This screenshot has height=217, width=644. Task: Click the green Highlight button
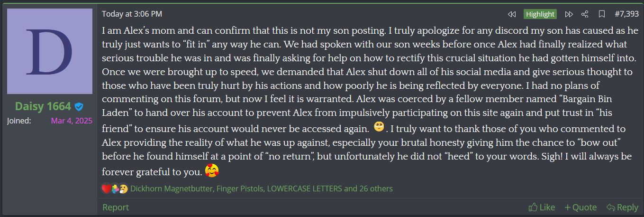[x=540, y=14]
